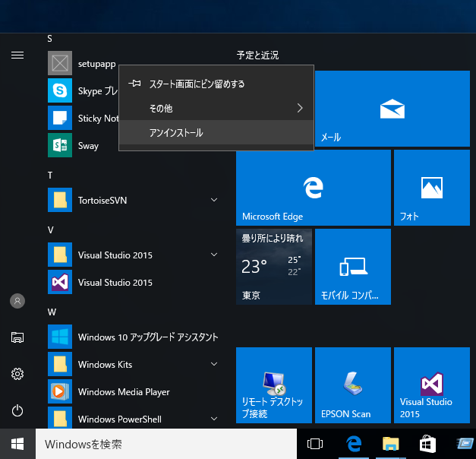Click the W letter heading

click(x=52, y=312)
